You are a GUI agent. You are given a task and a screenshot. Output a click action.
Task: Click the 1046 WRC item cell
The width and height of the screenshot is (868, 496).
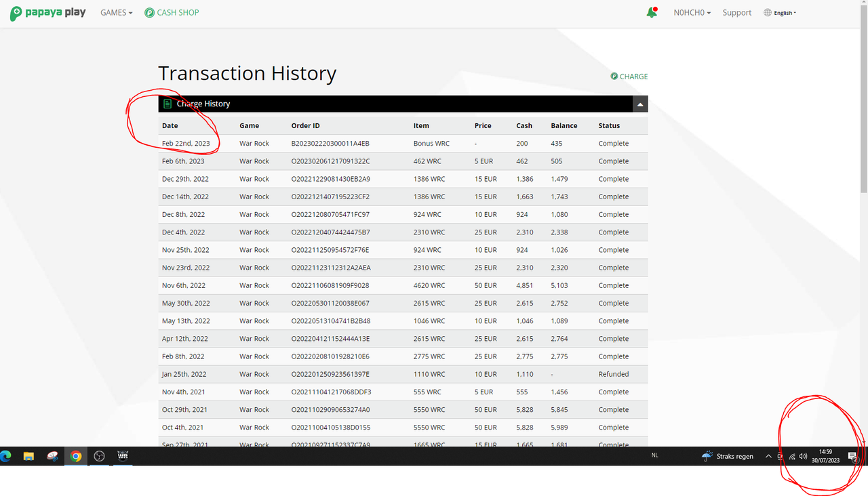(x=429, y=321)
